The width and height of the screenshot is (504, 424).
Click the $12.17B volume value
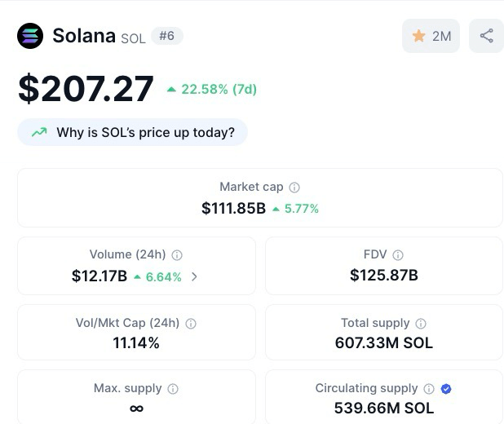click(99, 276)
